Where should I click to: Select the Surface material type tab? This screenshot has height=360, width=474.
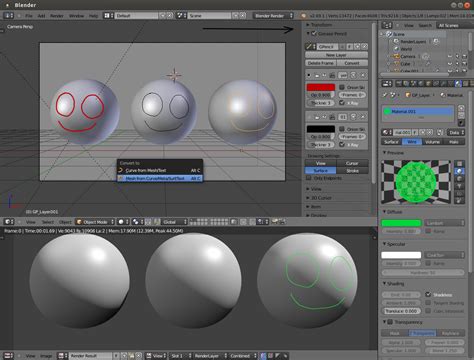coord(391,142)
